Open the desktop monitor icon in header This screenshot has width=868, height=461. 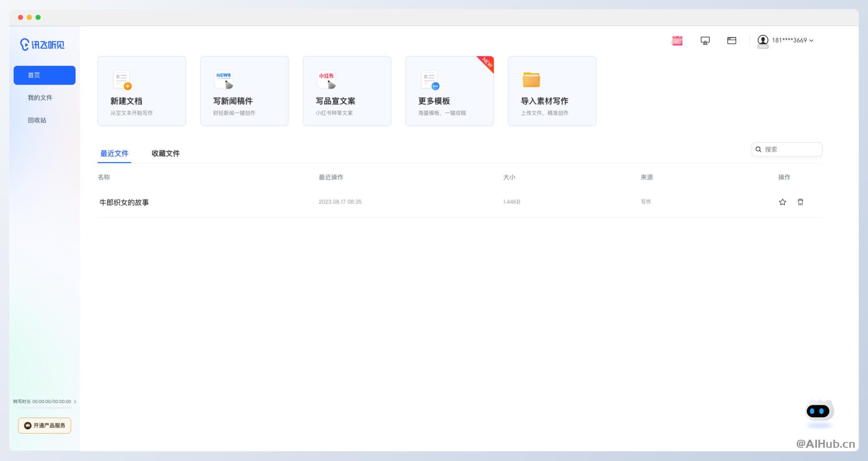coord(705,41)
